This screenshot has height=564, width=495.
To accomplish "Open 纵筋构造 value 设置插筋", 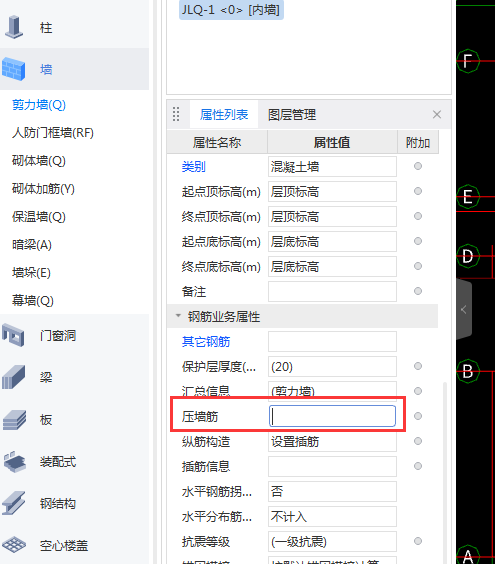I will [332, 441].
